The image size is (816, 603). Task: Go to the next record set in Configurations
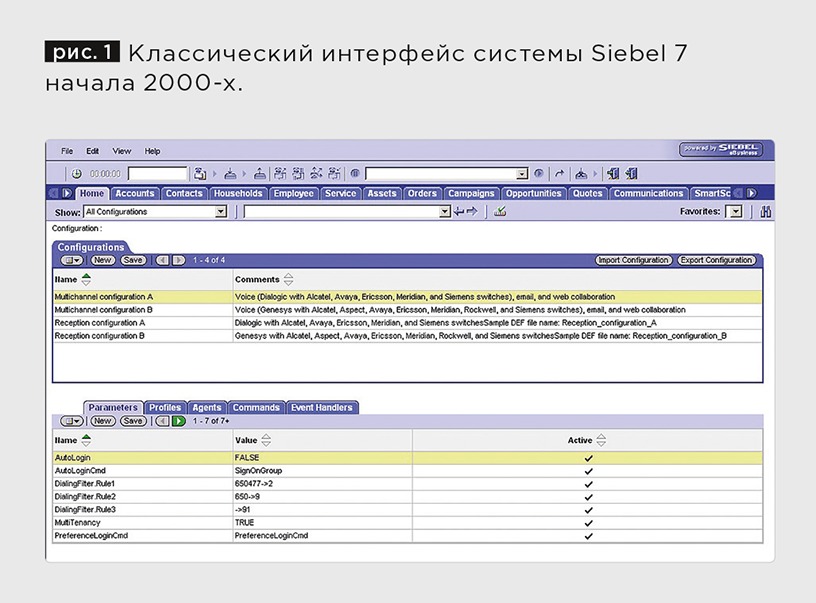tap(178, 260)
